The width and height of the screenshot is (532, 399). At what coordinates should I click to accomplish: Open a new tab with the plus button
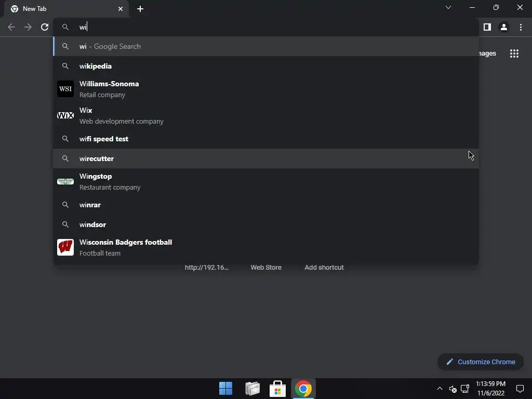(140, 9)
